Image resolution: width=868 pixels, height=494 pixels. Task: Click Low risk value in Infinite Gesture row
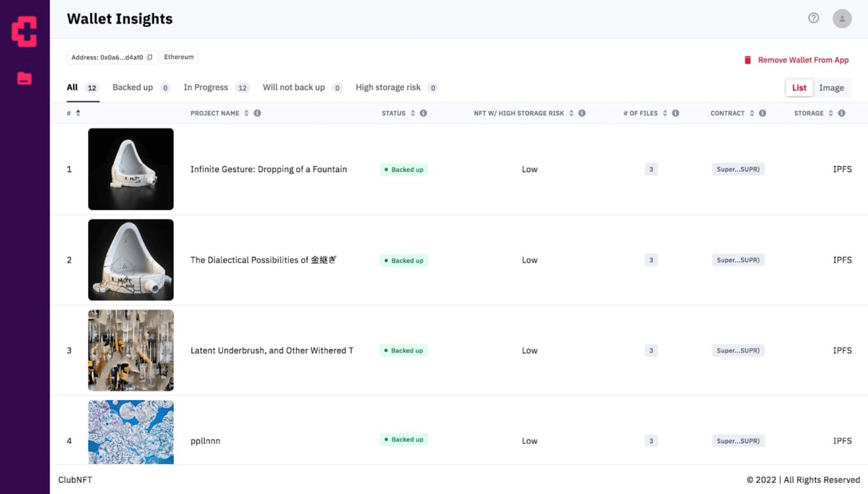point(529,169)
